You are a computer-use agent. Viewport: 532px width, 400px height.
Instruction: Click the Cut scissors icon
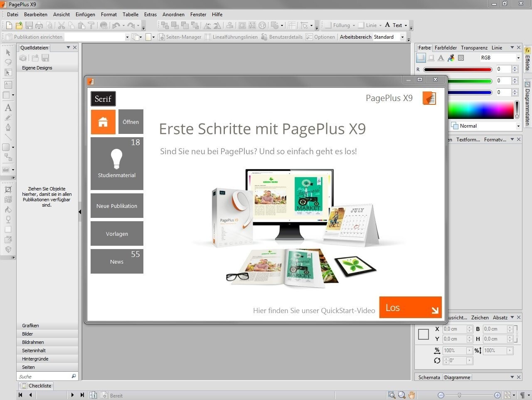[x=62, y=25]
